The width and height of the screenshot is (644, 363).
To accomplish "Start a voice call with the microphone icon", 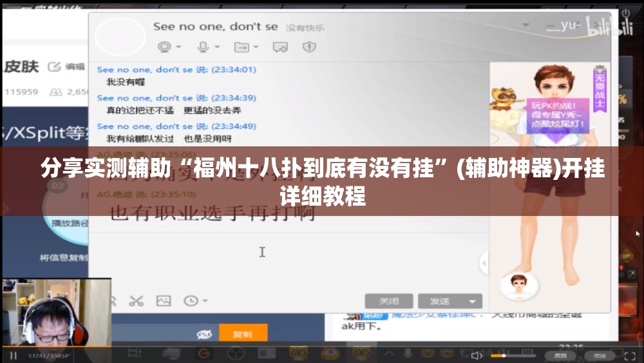I will click(x=203, y=47).
